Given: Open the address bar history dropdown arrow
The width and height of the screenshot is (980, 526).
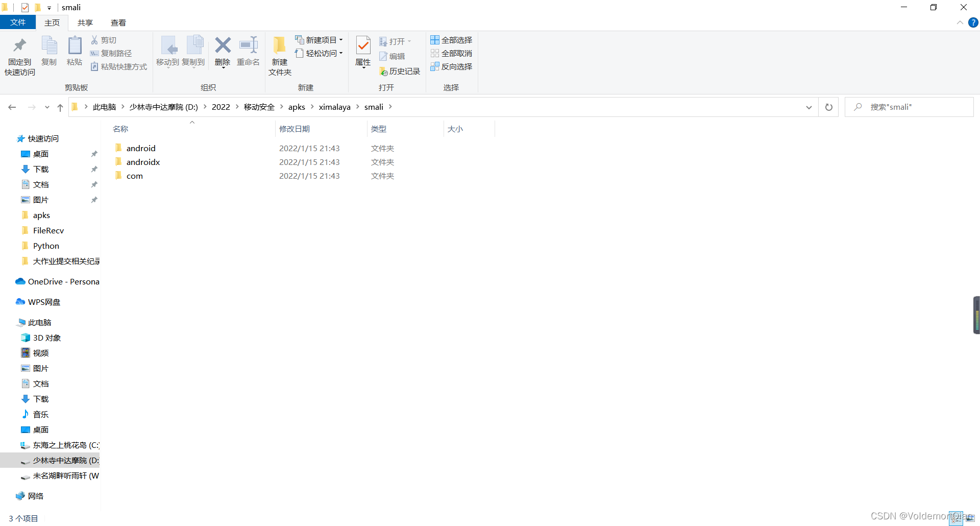Looking at the screenshot, I should pos(809,107).
